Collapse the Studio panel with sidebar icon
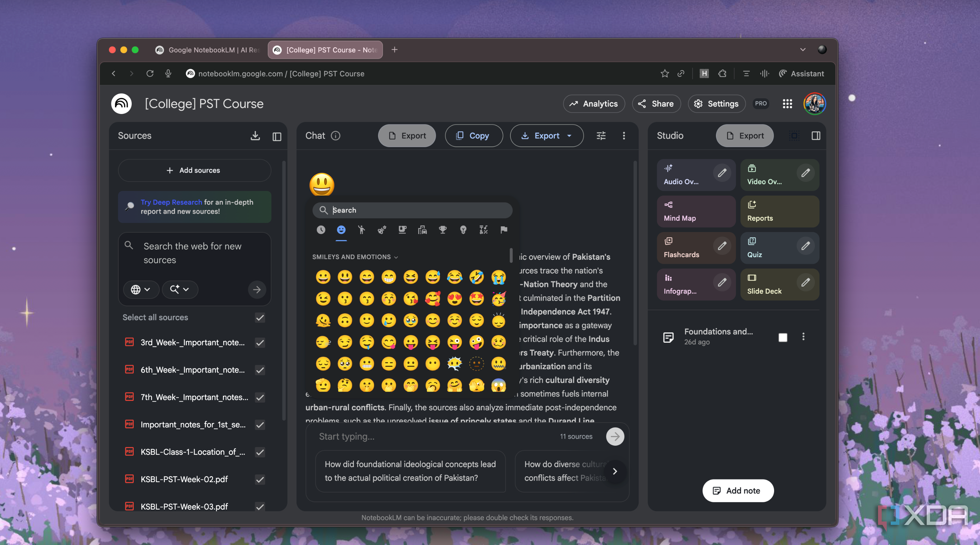 (816, 136)
